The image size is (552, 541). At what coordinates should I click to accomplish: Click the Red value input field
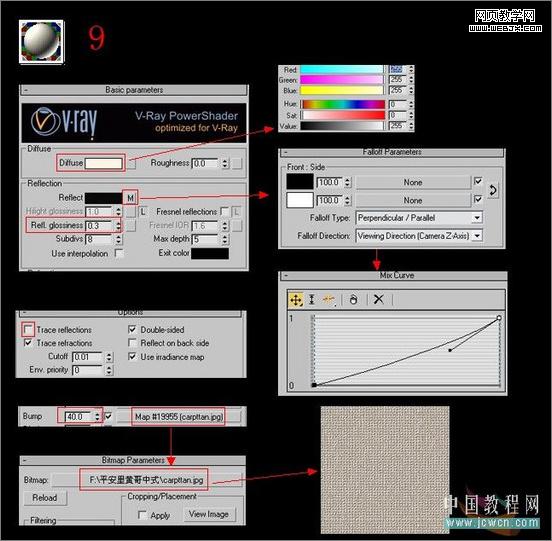click(398, 70)
